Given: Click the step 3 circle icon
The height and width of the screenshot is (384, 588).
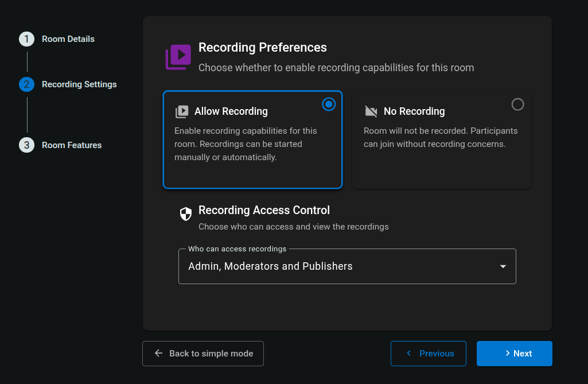Looking at the screenshot, I should pyautogui.click(x=26, y=145).
